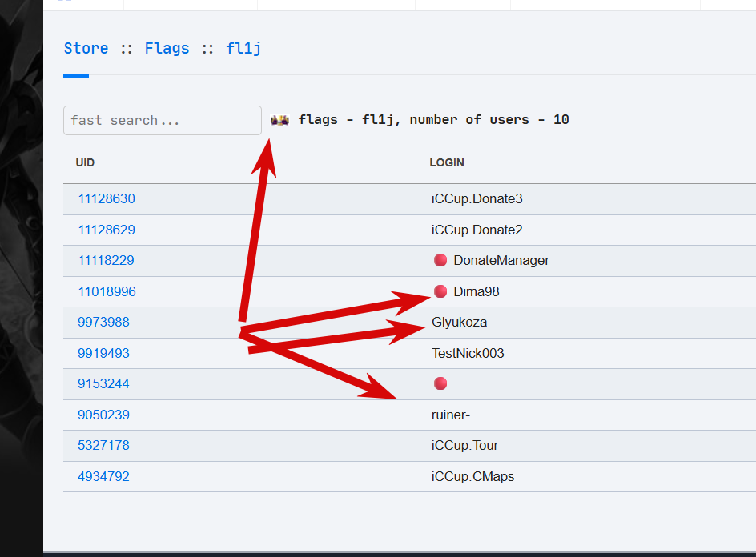The height and width of the screenshot is (557, 756).
Task: Follow the 11018996 UID link
Action: (107, 291)
